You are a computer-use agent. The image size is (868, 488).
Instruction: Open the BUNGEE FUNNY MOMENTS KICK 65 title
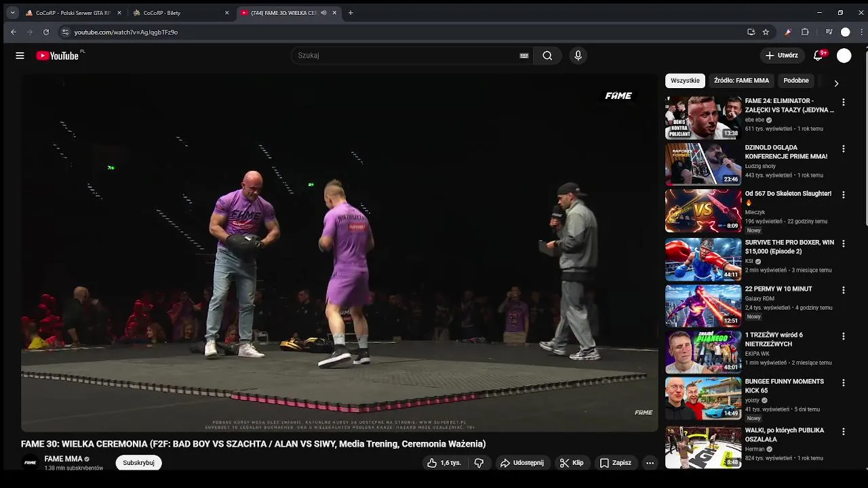coord(785,386)
